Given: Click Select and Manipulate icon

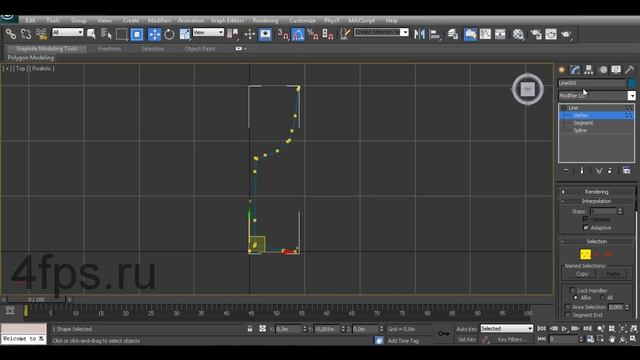Looking at the screenshot, I should click(x=249, y=34).
